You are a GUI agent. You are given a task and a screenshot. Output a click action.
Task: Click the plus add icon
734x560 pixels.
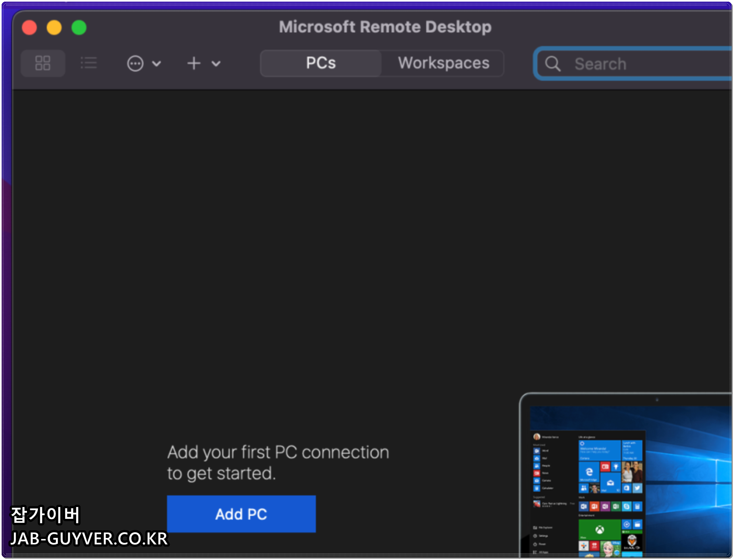click(194, 64)
